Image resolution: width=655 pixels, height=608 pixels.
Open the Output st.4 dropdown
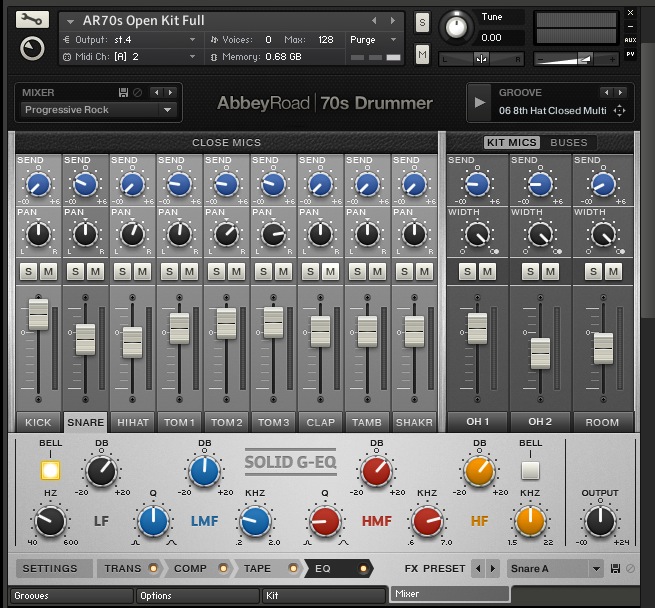tap(130, 40)
